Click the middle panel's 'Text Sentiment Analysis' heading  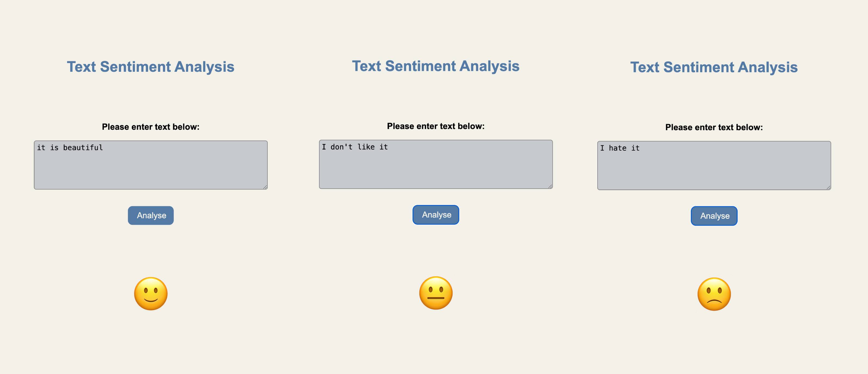coord(436,66)
